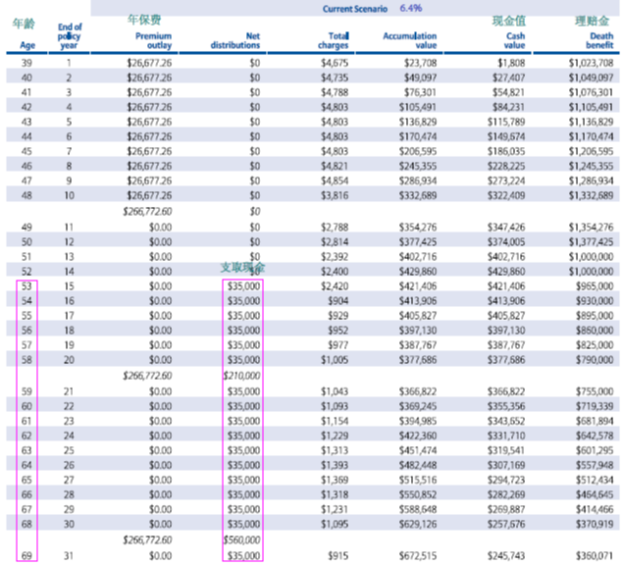Screen dimensions: 624x565
Task: Select total charges $1,005 for year 20
Action: 335,360
